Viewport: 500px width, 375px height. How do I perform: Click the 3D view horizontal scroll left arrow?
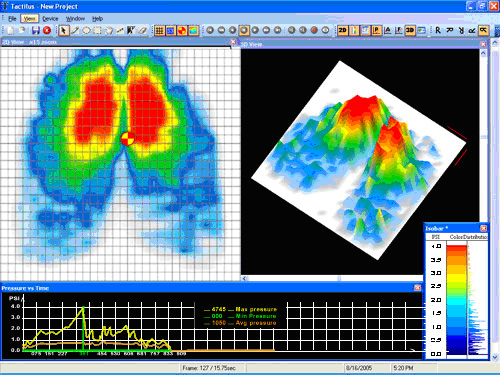click(245, 278)
